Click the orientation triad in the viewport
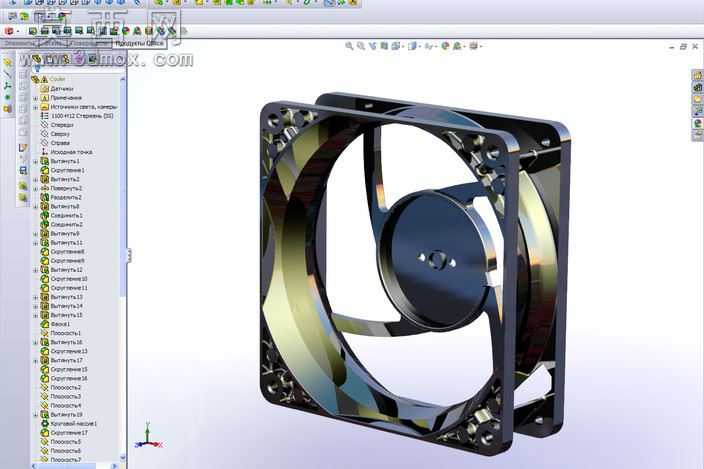The height and width of the screenshot is (469, 704). [x=149, y=436]
